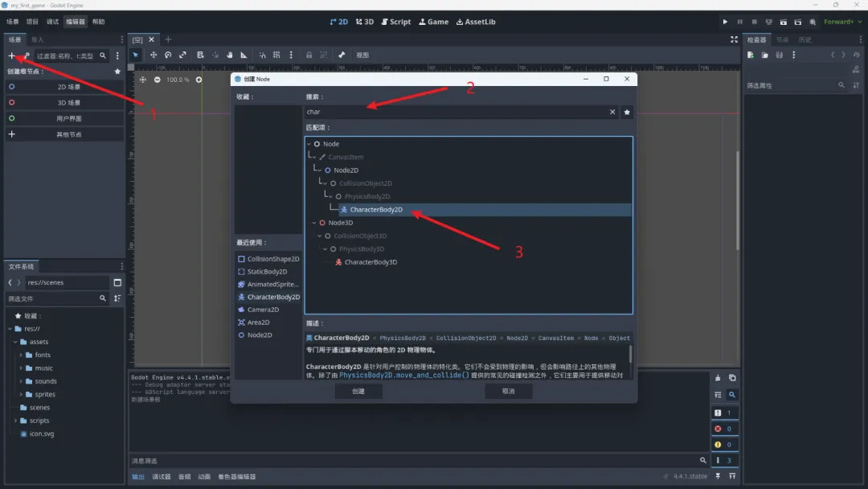Select the Scale Mode tool
Screen dimensions: 868x489
(182, 55)
